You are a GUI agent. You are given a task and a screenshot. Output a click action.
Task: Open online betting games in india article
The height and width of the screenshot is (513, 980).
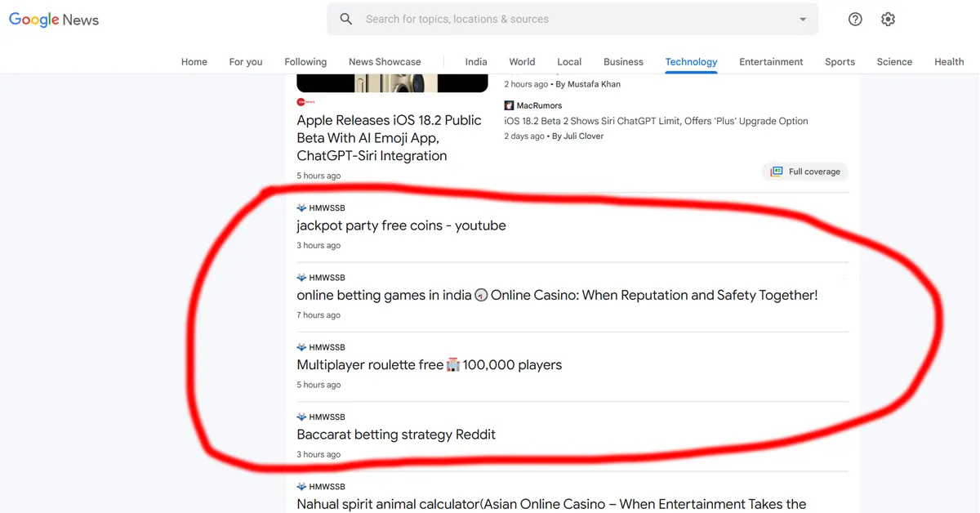point(557,295)
